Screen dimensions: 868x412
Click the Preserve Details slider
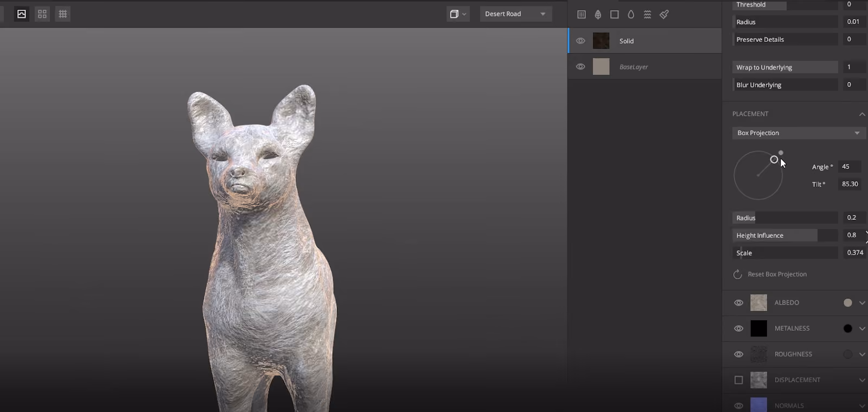click(x=785, y=39)
